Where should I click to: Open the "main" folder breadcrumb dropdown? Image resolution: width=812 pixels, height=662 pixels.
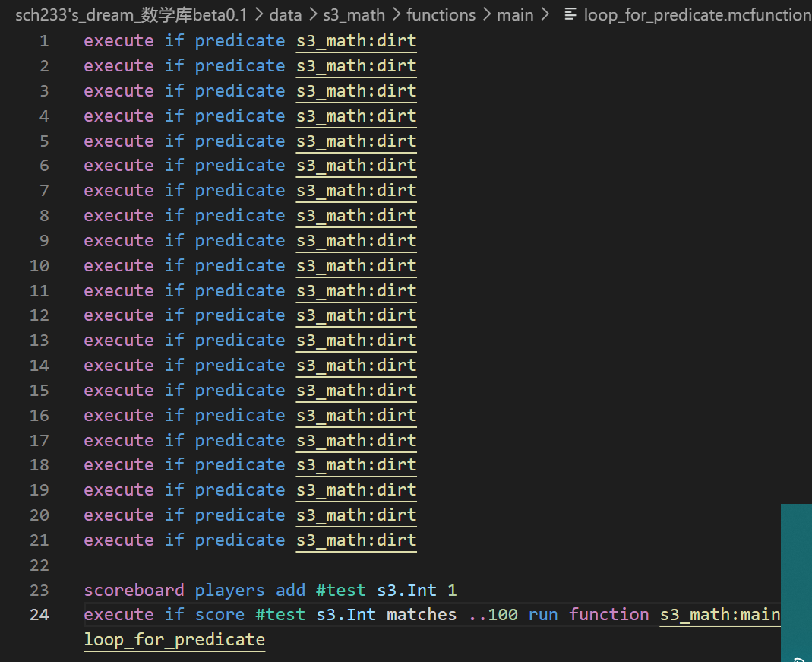(x=515, y=14)
